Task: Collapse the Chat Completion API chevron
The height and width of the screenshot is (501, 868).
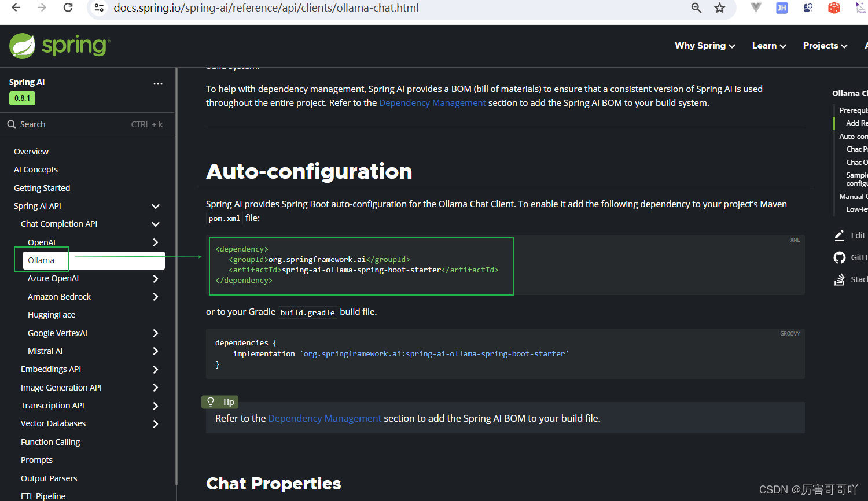Action: point(156,224)
